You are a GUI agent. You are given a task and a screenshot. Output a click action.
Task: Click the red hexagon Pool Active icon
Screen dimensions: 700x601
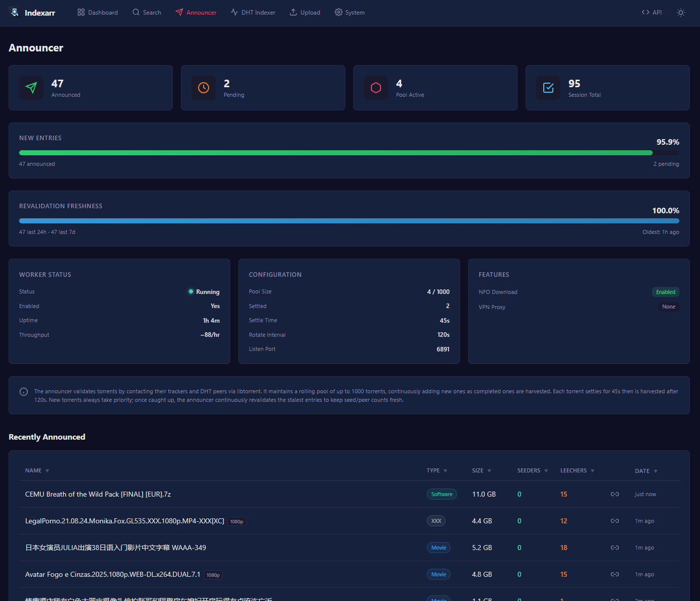tap(376, 88)
